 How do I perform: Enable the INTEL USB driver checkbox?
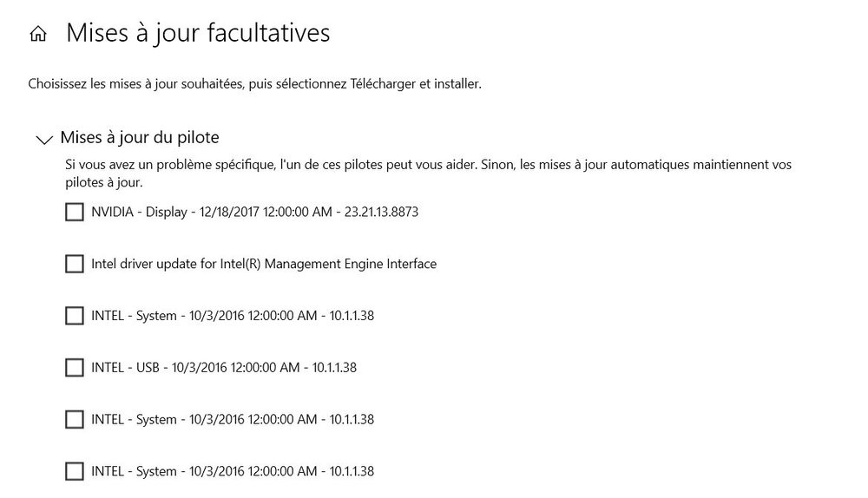coord(75,368)
